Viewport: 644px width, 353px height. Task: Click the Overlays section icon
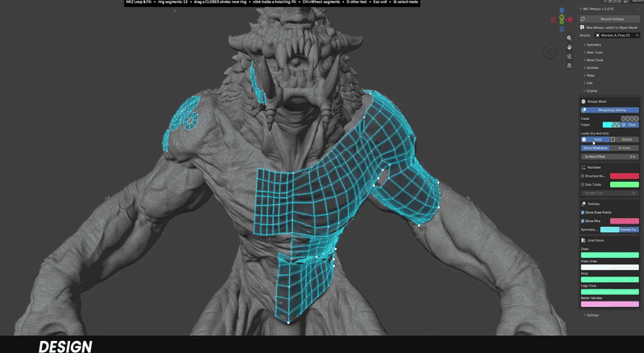(x=583, y=204)
